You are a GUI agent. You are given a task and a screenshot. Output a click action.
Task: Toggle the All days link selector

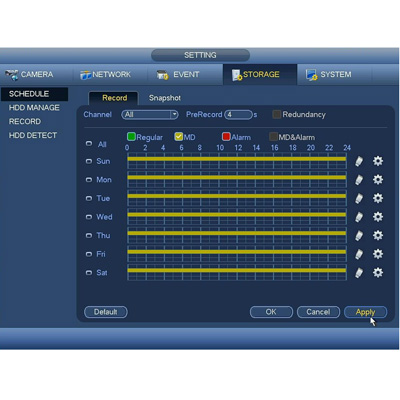(x=89, y=144)
